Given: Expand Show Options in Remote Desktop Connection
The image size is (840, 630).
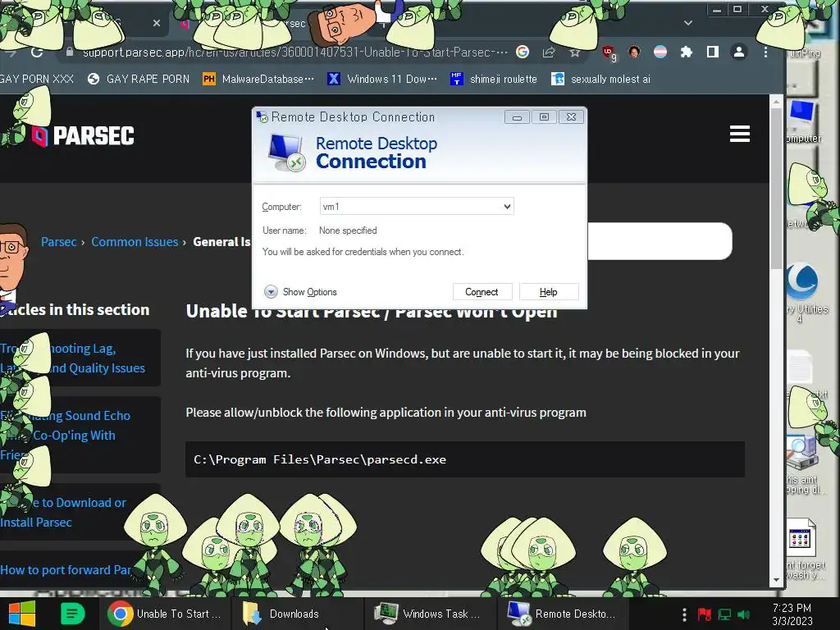Looking at the screenshot, I should tap(300, 292).
